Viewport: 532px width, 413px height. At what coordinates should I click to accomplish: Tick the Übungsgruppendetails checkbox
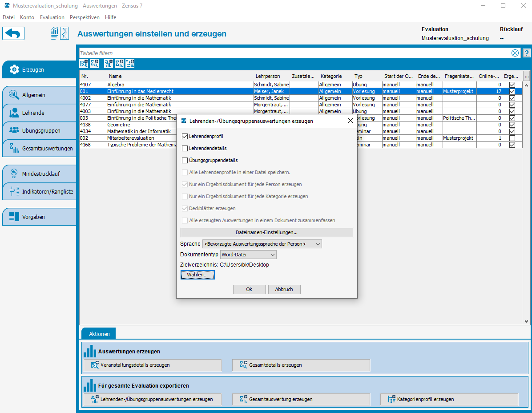pyautogui.click(x=185, y=160)
